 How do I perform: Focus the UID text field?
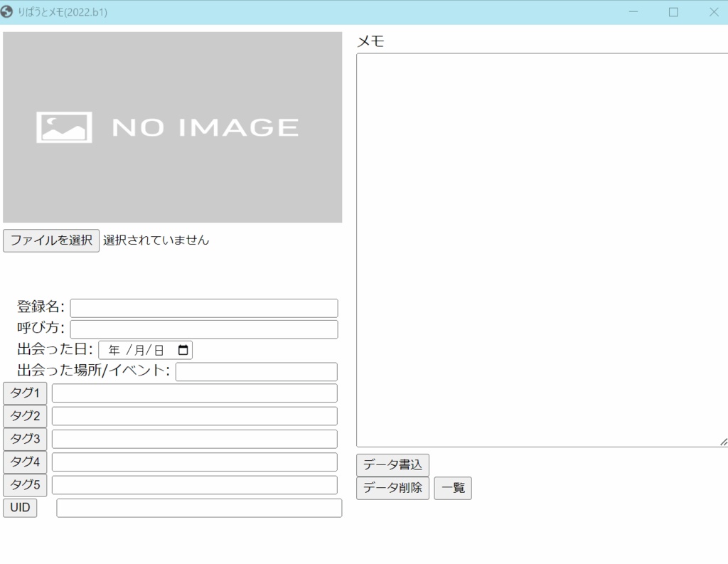click(199, 509)
